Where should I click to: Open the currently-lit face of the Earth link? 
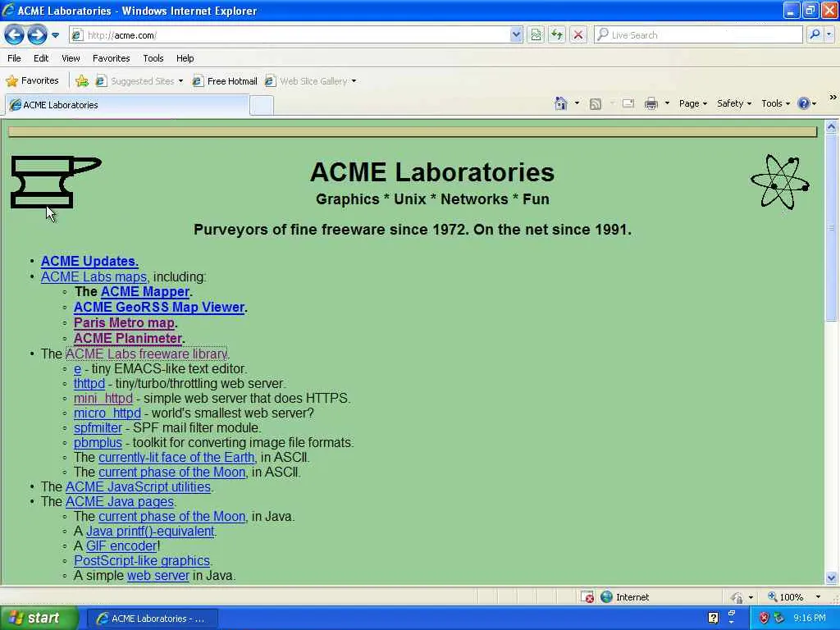176,458
